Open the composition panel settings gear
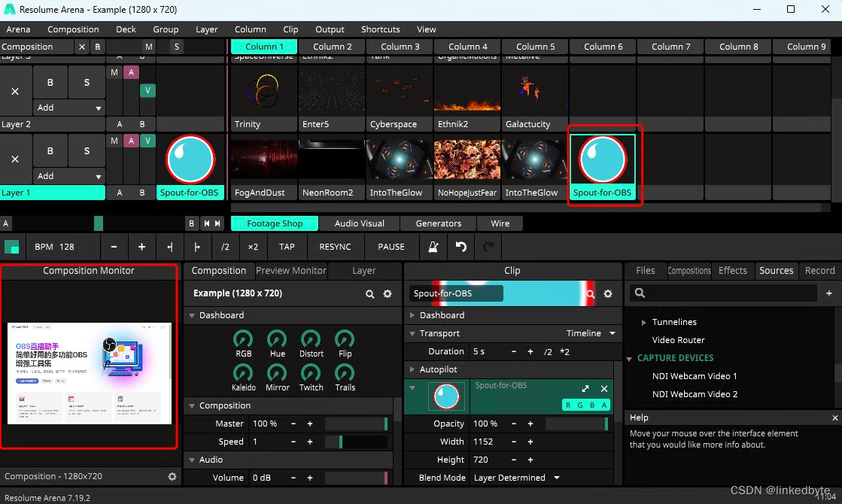 (388, 293)
